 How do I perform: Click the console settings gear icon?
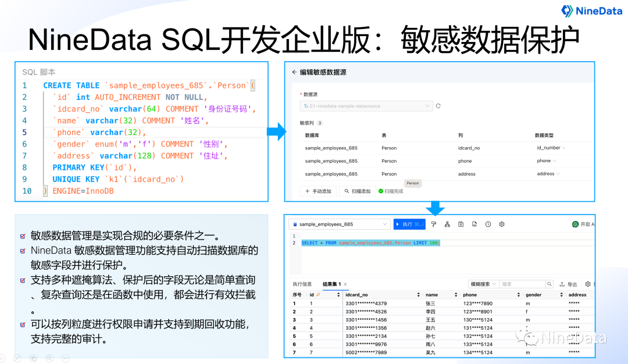coord(502,224)
